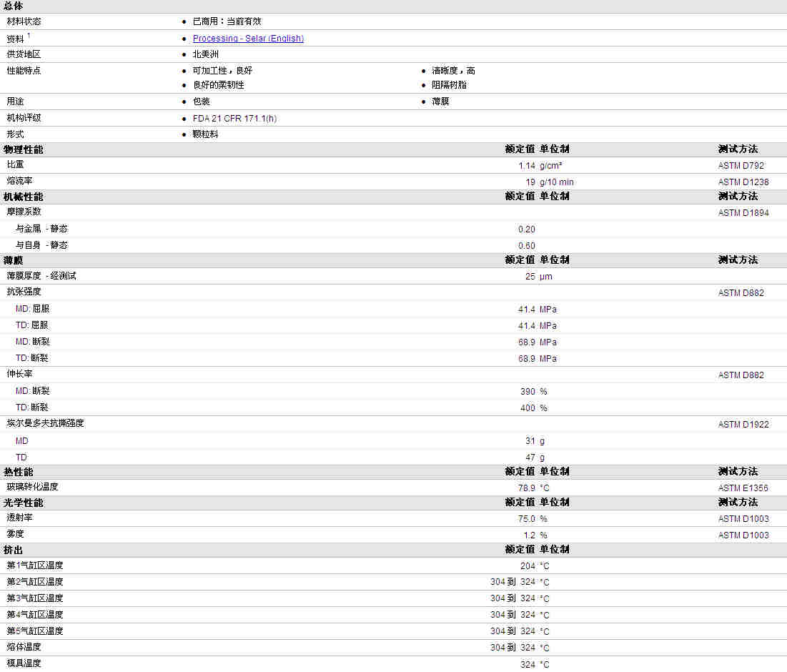This screenshot has width=787, height=672.
Task: Select Elmendorf MD value 31
Action: (530, 441)
